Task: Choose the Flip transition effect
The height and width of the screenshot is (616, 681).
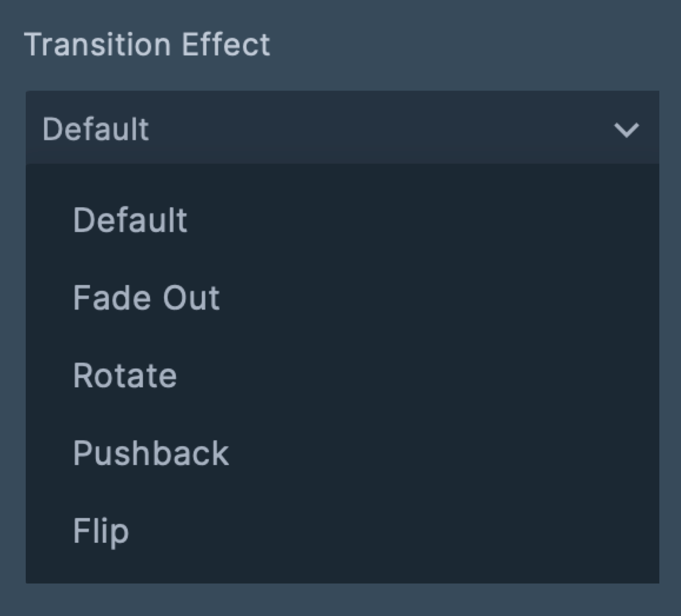Action: [x=101, y=532]
